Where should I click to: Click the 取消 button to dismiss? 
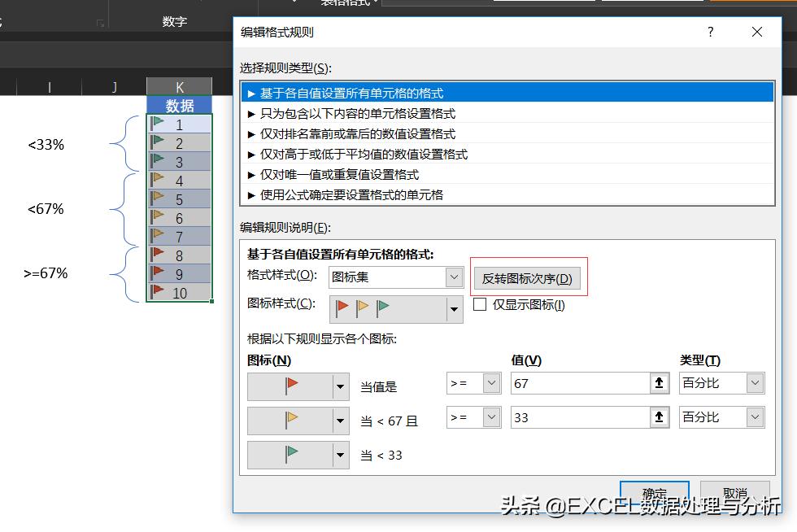click(734, 494)
